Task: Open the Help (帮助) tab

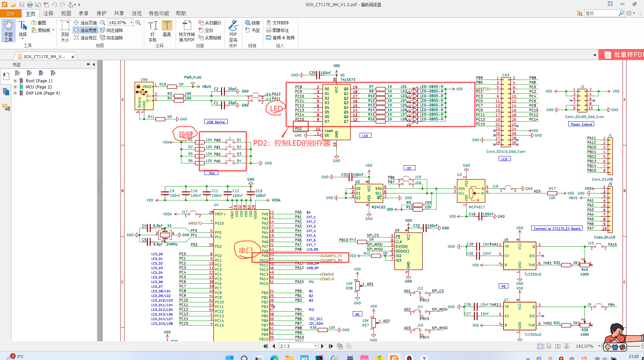Action: (x=181, y=14)
